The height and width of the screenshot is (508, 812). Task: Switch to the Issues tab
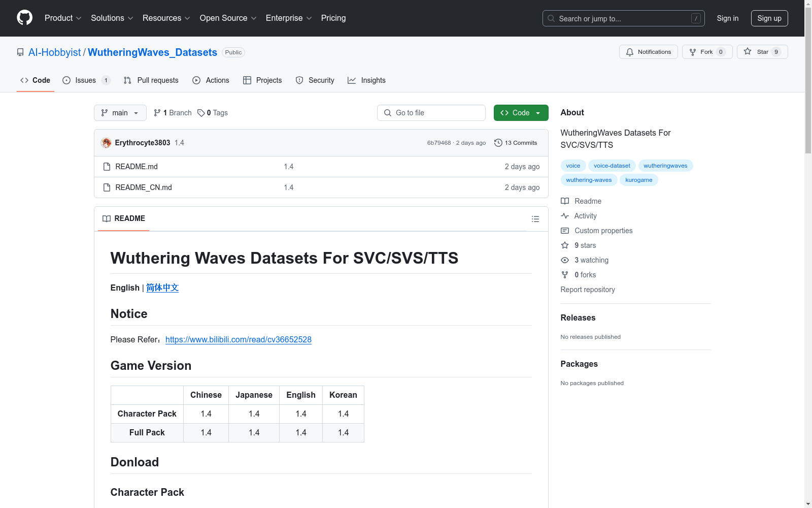86,80
